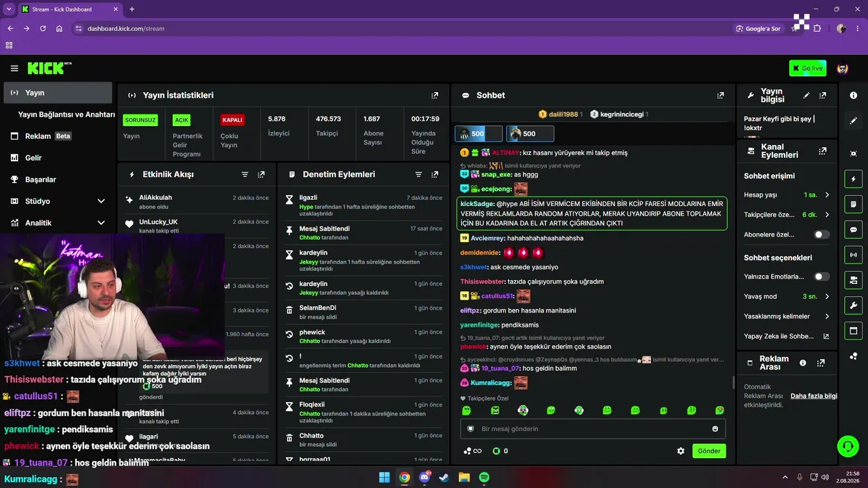
Task: Toggle lightning bolt widget in right sidebar
Action: (853, 179)
